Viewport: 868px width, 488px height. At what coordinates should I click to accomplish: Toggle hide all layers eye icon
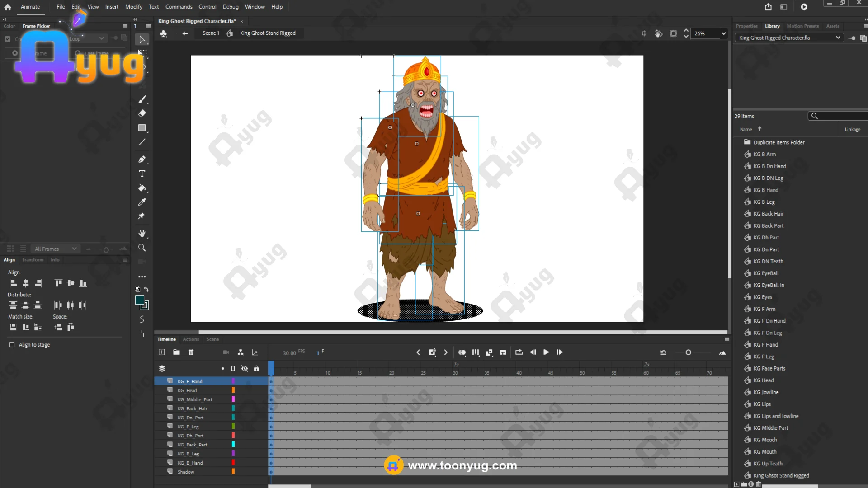point(245,369)
